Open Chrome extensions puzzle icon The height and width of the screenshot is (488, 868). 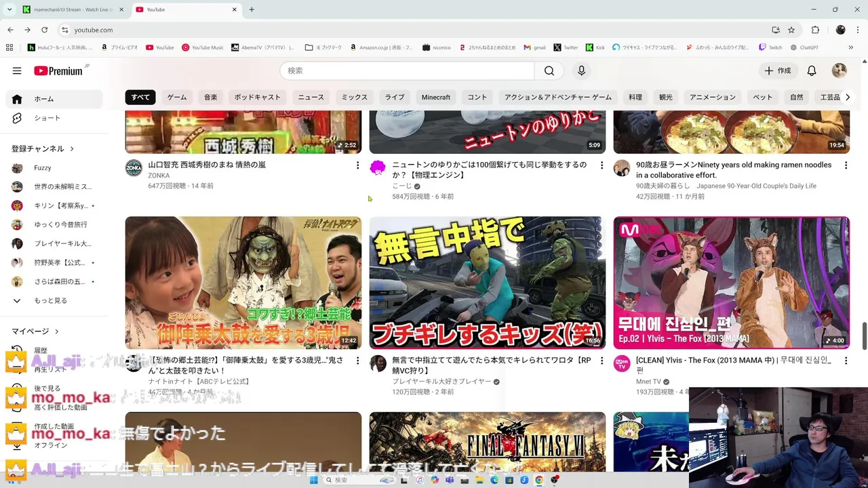coord(815,30)
